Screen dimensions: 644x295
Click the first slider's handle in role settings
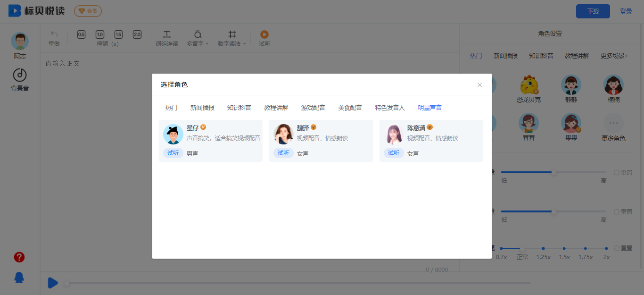click(554, 172)
